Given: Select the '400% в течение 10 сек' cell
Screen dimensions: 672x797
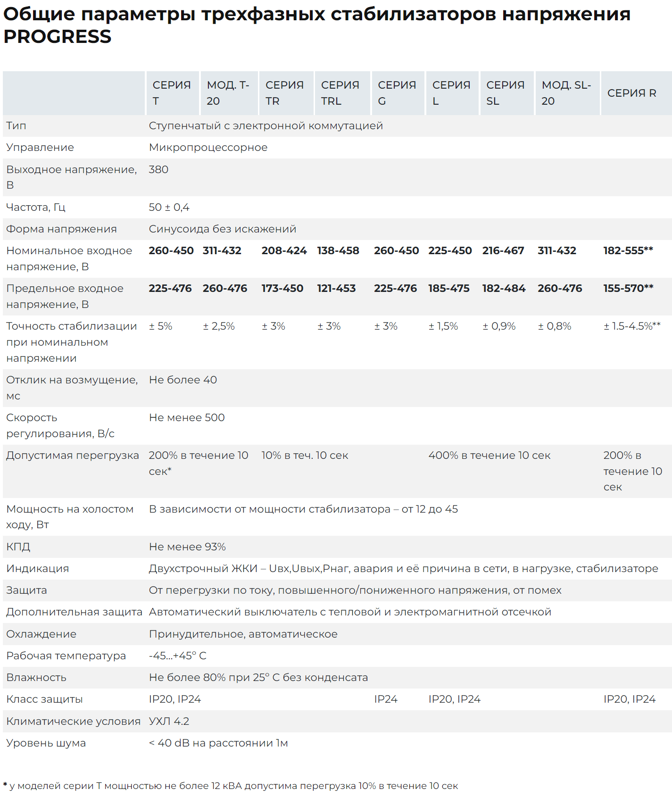Looking at the screenshot, I should tap(489, 456).
